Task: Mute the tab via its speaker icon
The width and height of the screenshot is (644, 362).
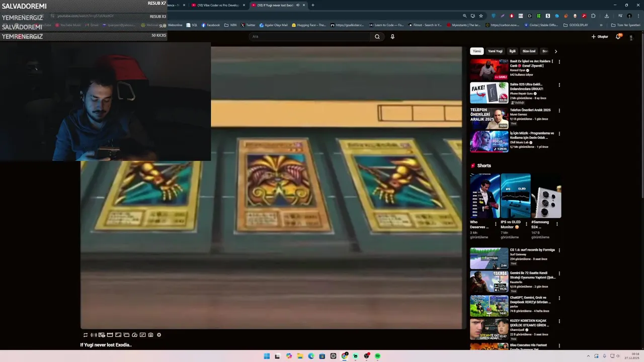Action: [298, 5]
